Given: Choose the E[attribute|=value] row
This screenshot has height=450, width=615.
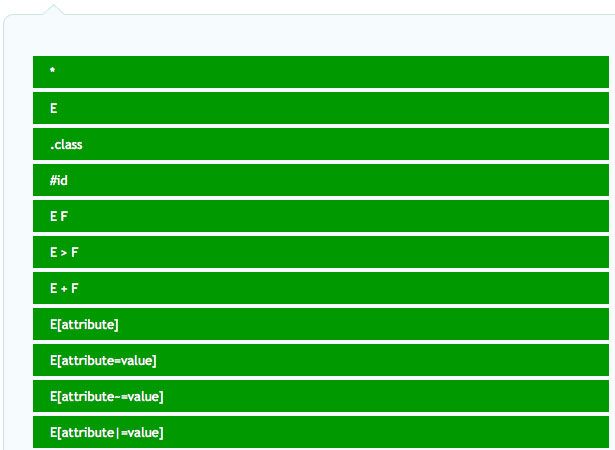Looking at the screenshot, I should 320,432.
